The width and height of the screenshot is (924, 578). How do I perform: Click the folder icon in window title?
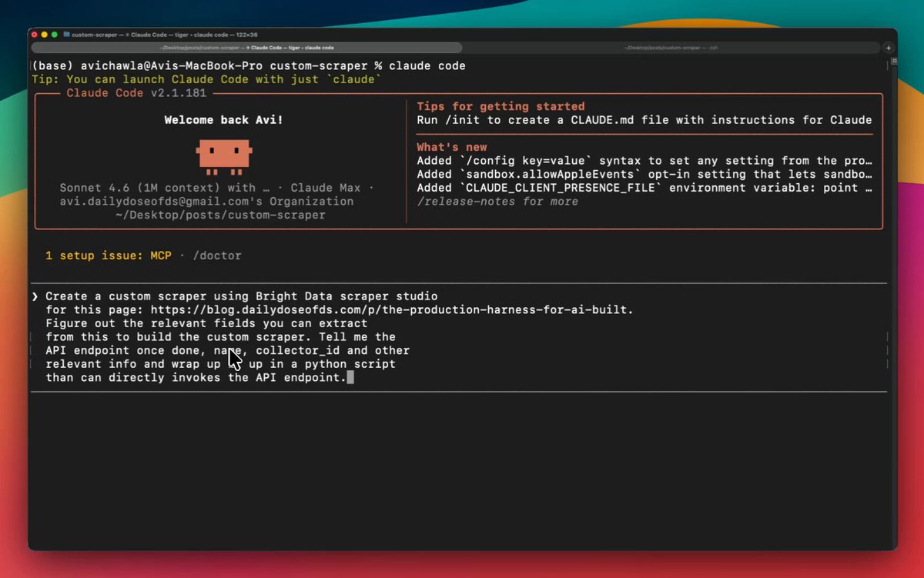(x=67, y=35)
